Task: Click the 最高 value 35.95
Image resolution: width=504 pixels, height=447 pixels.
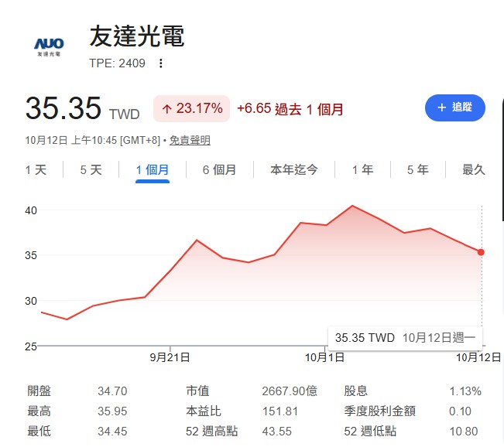Action: (112, 411)
